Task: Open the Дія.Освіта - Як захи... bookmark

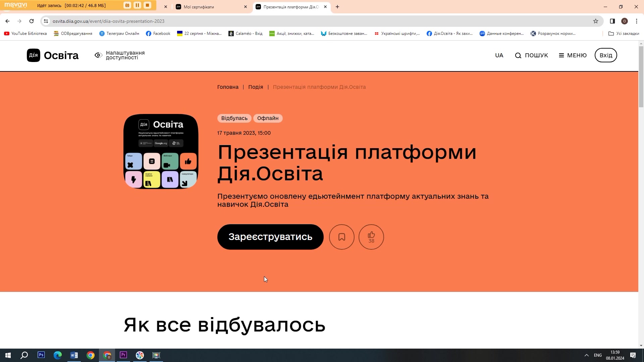Action: point(450,34)
